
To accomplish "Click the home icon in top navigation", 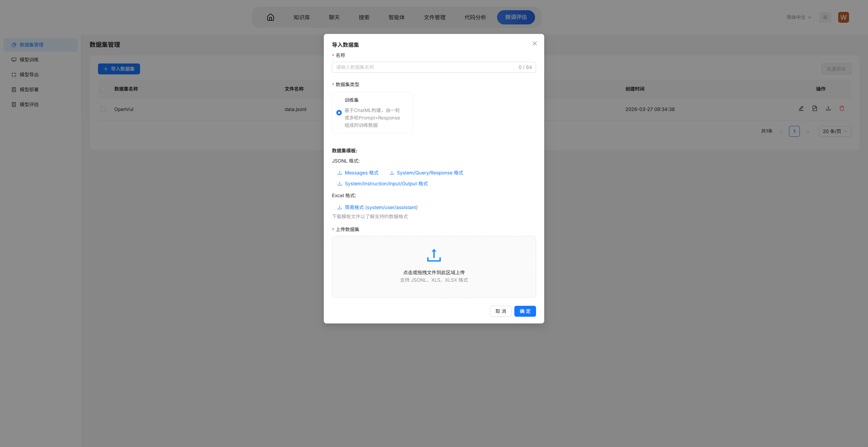I will click(270, 17).
